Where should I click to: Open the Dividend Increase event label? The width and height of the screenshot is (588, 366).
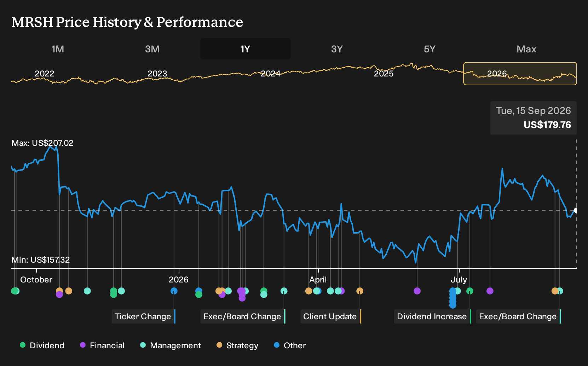pyautogui.click(x=433, y=316)
